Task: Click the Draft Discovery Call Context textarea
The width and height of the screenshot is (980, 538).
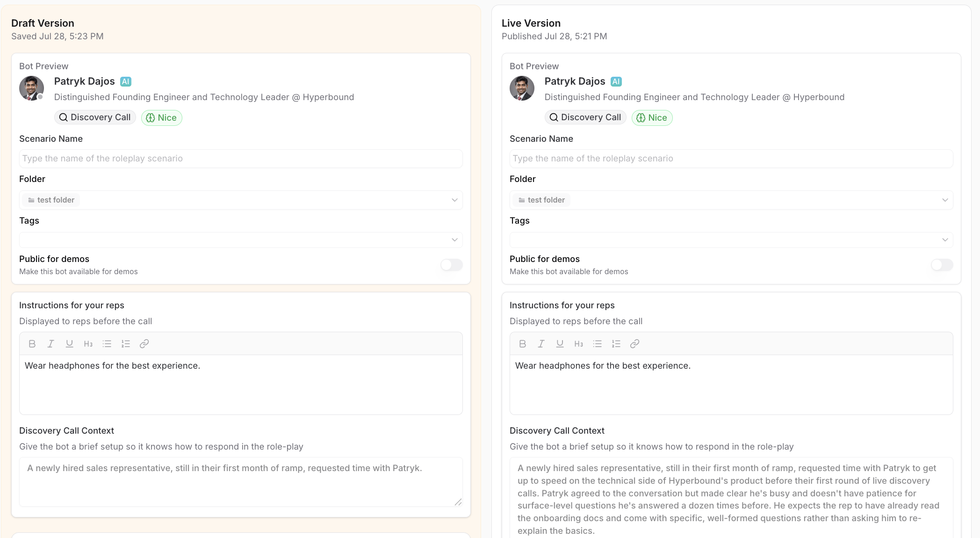Action: tap(241, 482)
